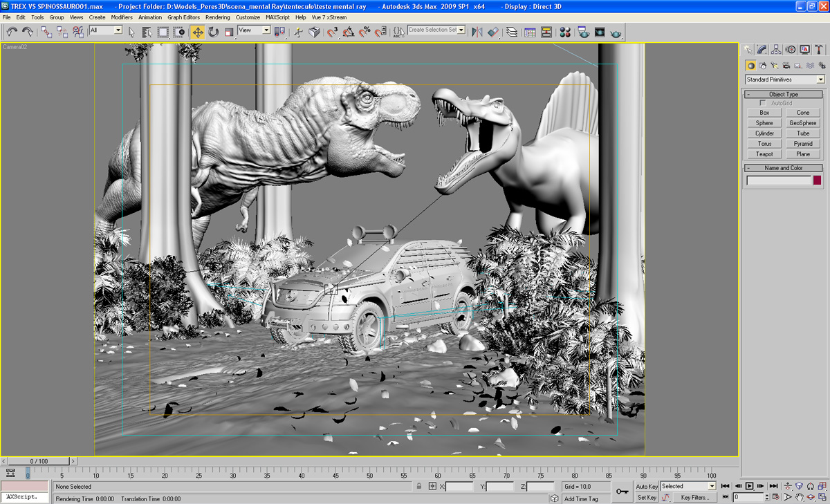Image resolution: width=830 pixels, height=504 pixels.
Task: Open the Schematic View
Action: point(546,32)
